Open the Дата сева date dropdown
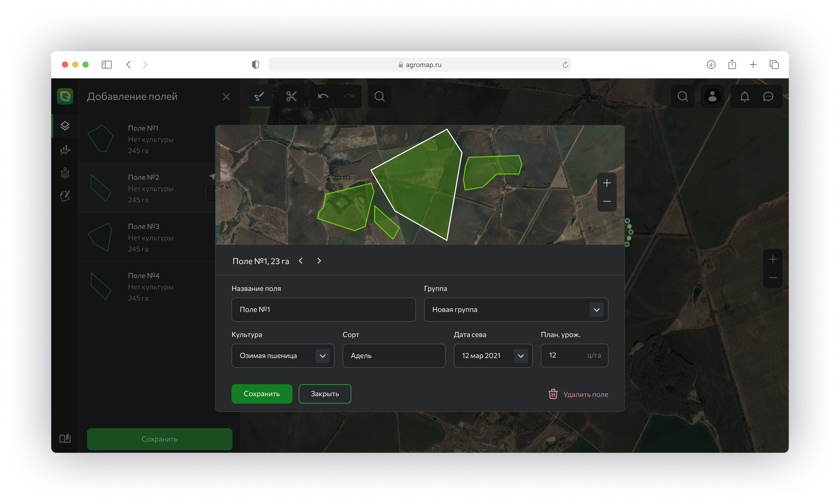Image resolution: width=840 pixels, height=504 pixels. pyautogui.click(x=493, y=355)
